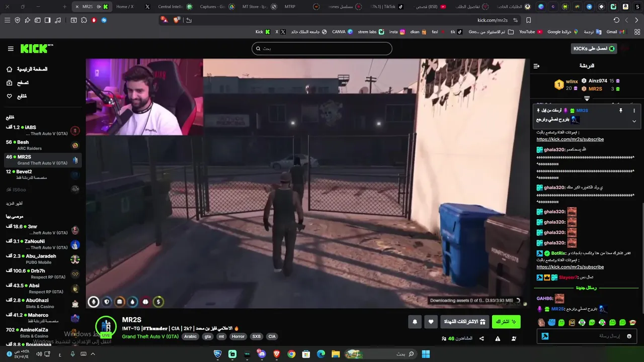
Task: Switch to Captures Google Drive tab
Action: click(216, 7)
